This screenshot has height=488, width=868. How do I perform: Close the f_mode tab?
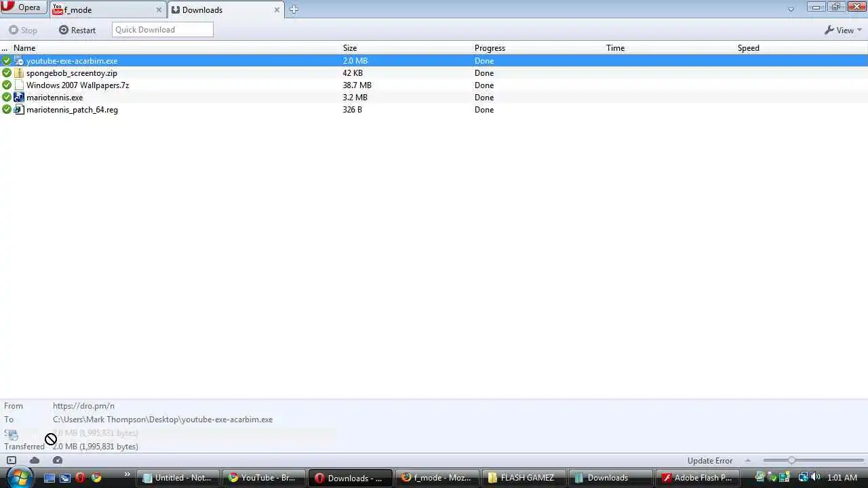[x=159, y=10]
